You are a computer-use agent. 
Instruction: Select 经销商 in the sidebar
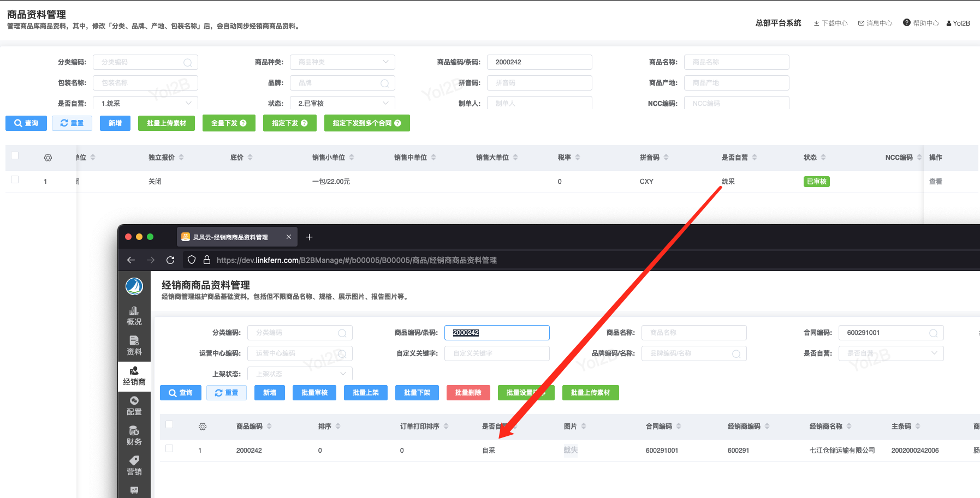click(134, 376)
